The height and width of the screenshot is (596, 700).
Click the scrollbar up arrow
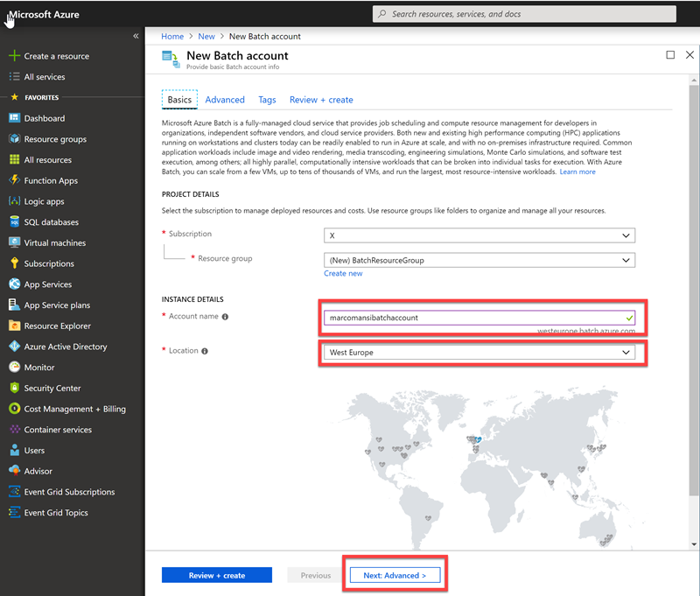[694, 81]
